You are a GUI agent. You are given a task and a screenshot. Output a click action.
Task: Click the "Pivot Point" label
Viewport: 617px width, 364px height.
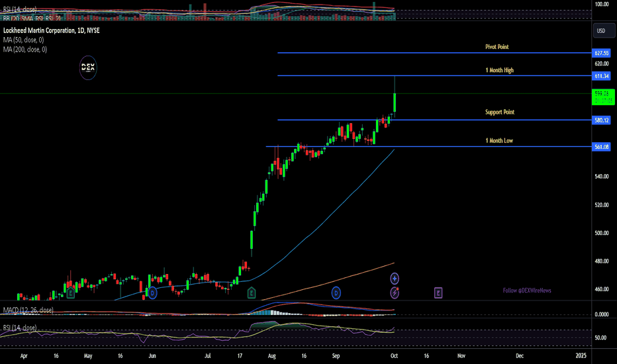click(497, 47)
